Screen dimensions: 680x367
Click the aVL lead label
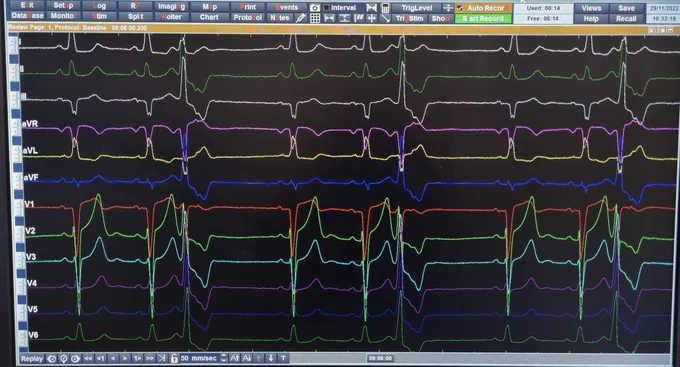pos(30,151)
